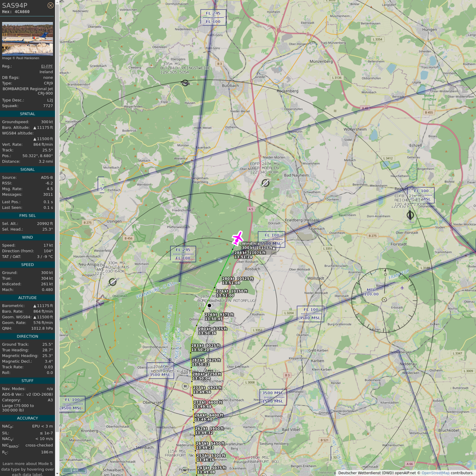The width and height of the screenshot is (476, 476).
Task: Click the FL 245 / FL 100 airspace label near Holzheim
Action: [x=213, y=18]
